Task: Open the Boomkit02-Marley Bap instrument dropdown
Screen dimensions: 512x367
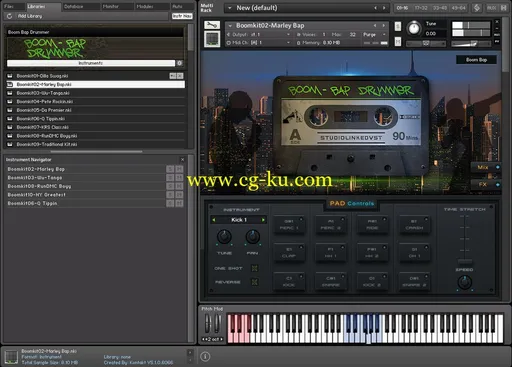Action: (x=230, y=25)
